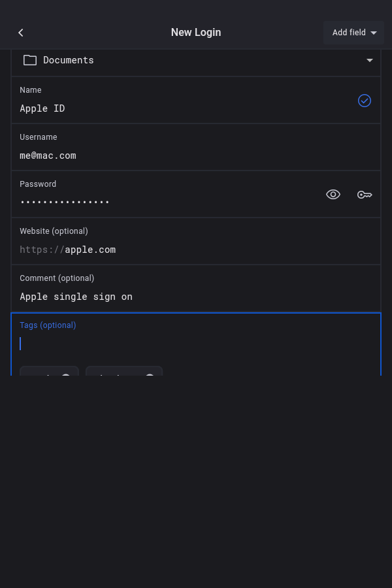Viewport: 392px width, 588px height.
Task: Open the Add field dropdown arrow
Action: (374, 33)
